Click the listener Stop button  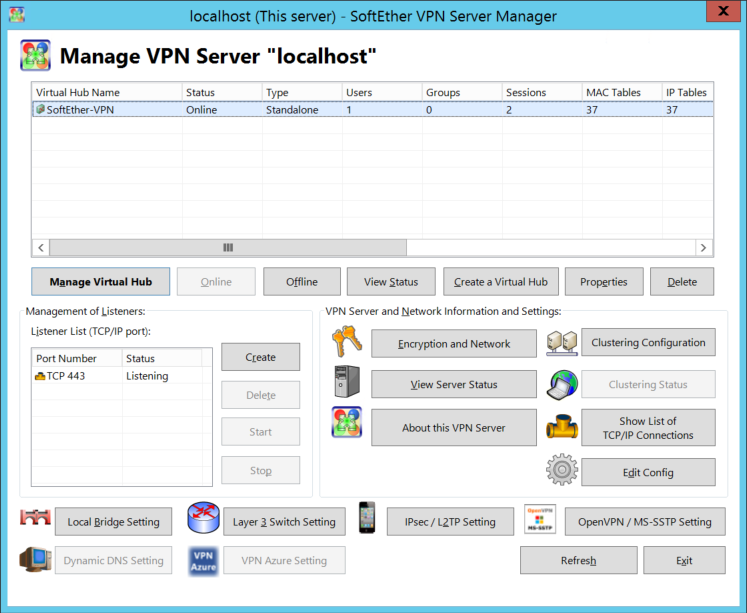(x=261, y=470)
